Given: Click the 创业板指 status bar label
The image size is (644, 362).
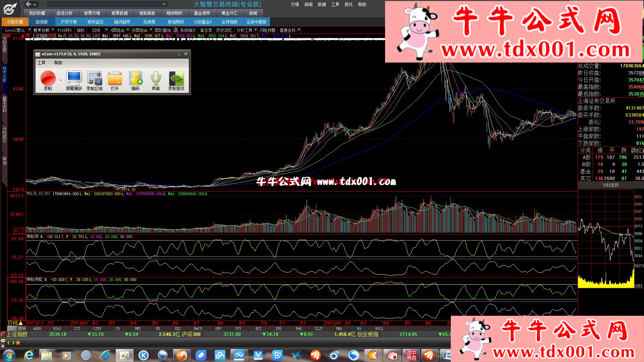Looking at the screenshot, I should pos(368,334).
